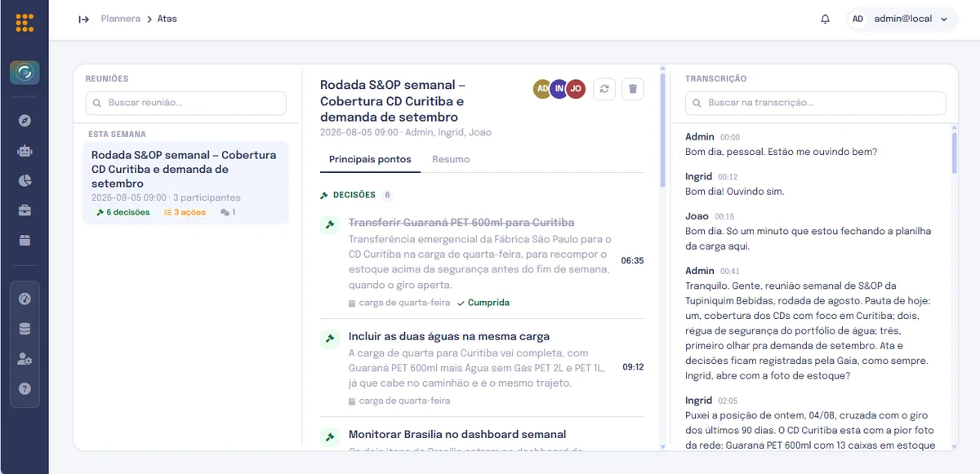Click the orange grid app logo
This screenshot has width=980, height=474.
click(x=24, y=22)
